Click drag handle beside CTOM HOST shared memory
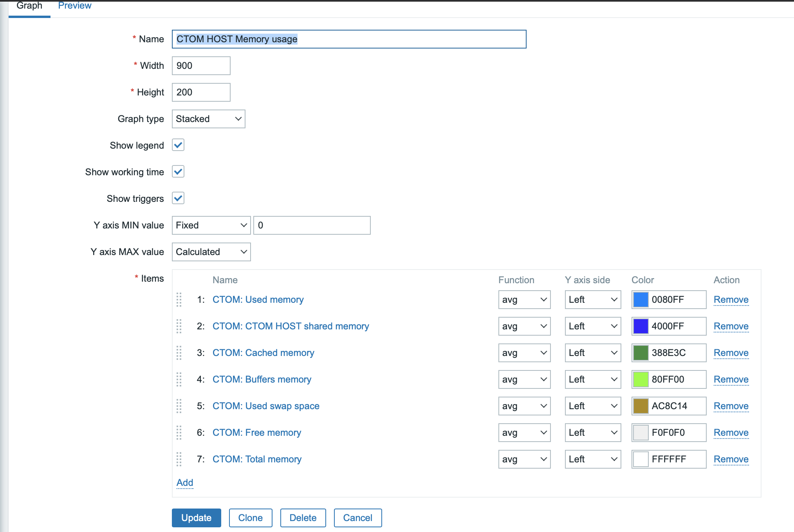 pos(179,326)
